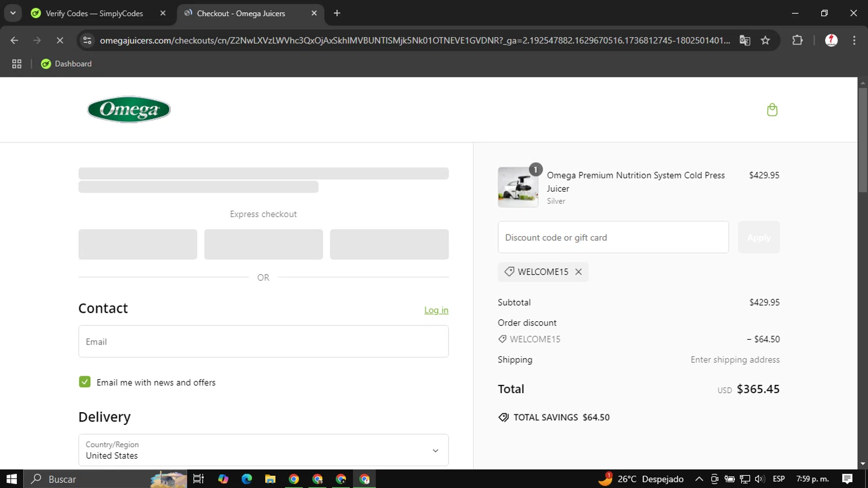The image size is (868, 488).
Task: Click the ESP language indicator
Action: (x=779, y=479)
